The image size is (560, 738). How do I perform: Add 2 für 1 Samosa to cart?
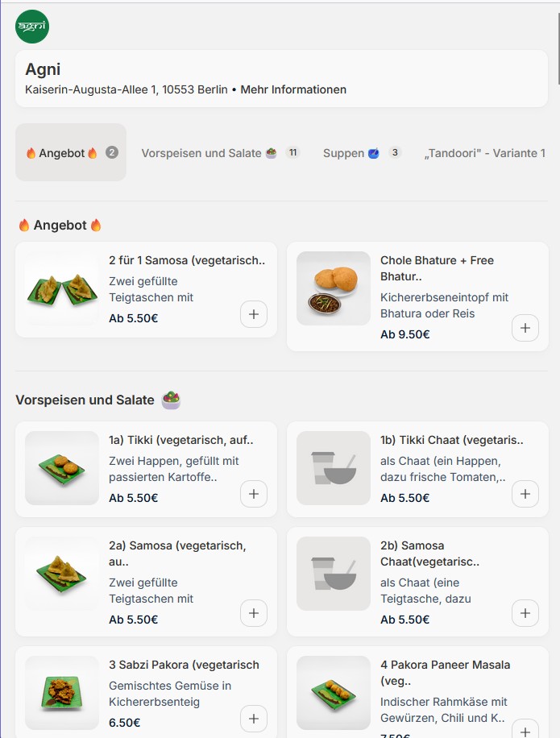coord(254,314)
